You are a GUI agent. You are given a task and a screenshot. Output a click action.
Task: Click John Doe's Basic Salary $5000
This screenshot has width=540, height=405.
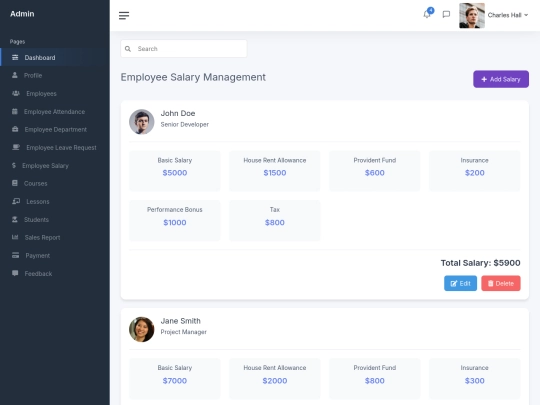[x=175, y=173]
